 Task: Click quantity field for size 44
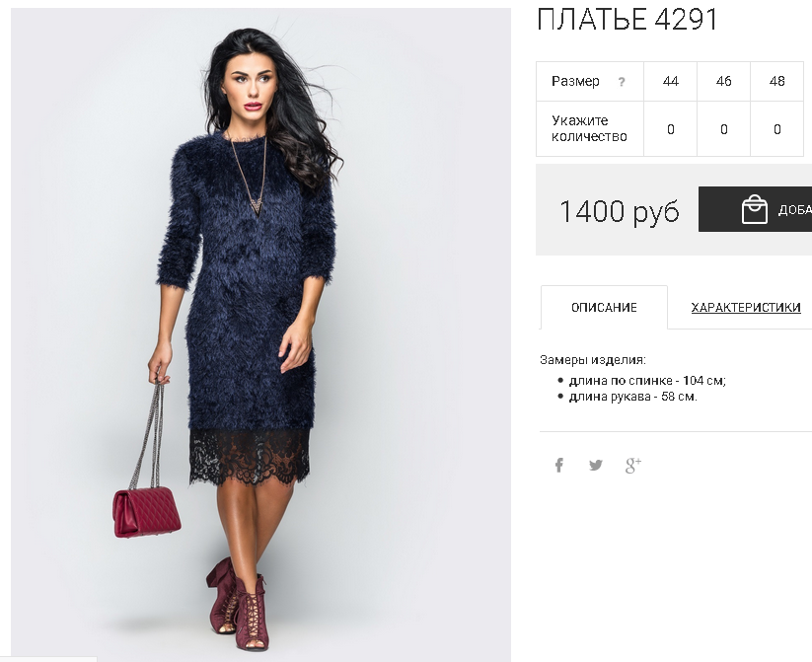click(x=671, y=129)
